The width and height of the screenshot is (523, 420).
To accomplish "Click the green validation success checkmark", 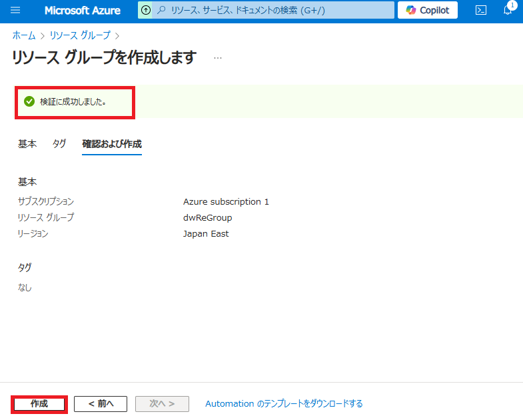I will click(x=29, y=101).
